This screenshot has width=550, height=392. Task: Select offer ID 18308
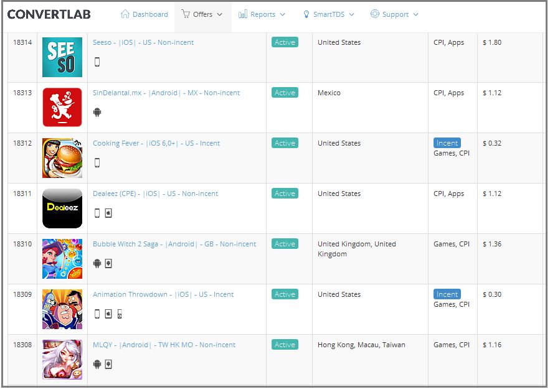tap(22, 345)
